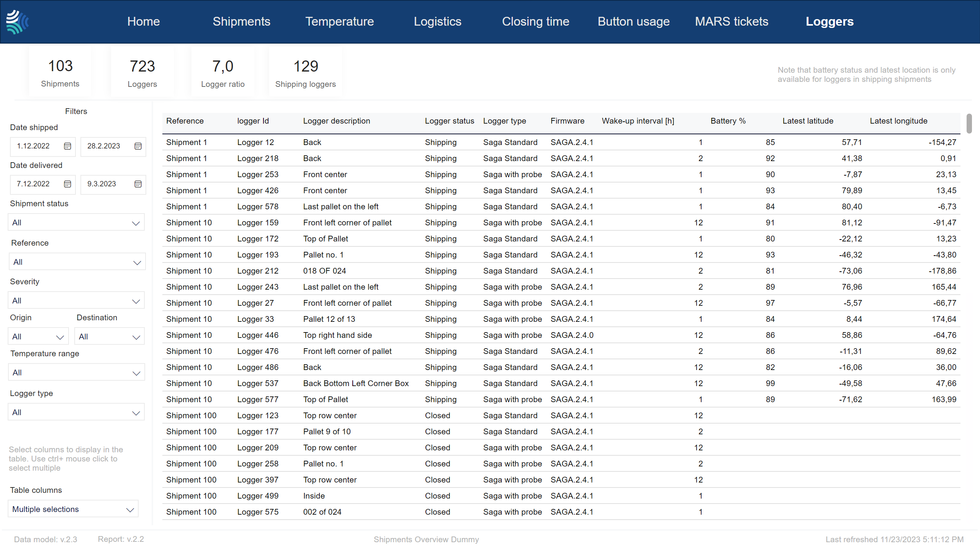Select the Logger 253 row cell

point(258,174)
